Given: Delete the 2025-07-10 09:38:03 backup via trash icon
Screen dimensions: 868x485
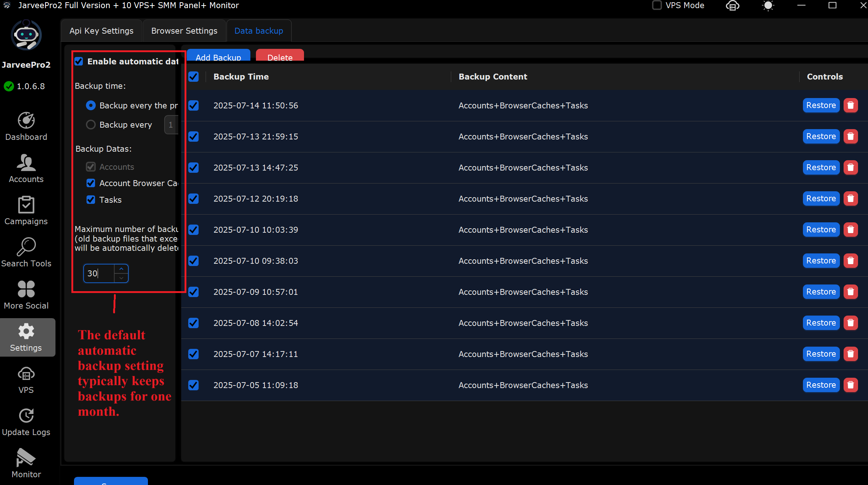Looking at the screenshot, I should pyautogui.click(x=851, y=261).
